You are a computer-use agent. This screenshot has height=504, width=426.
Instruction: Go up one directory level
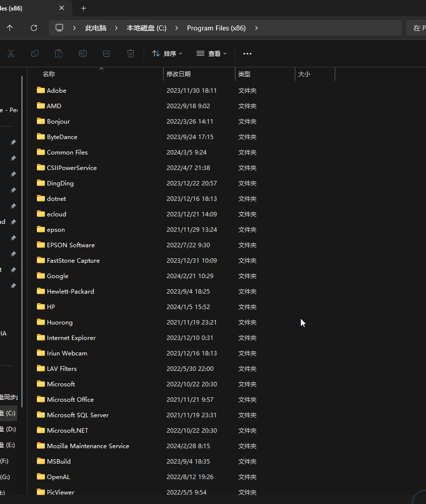coord(10,28)
